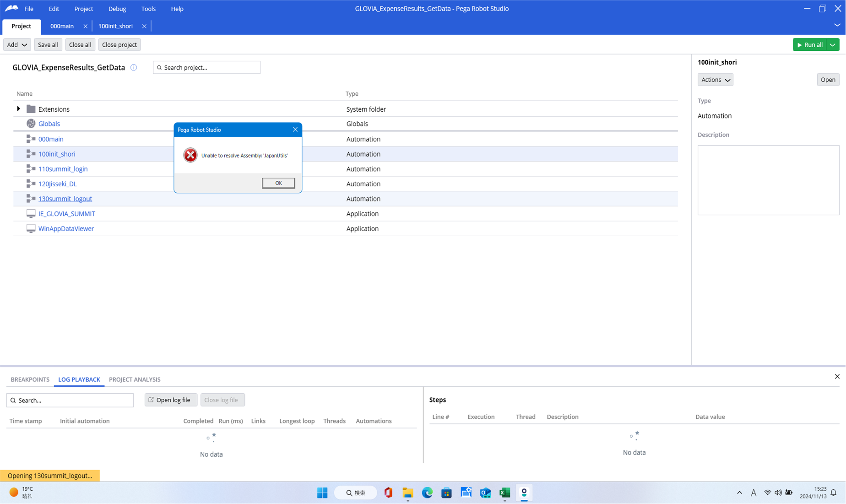Viewport: 846px width, 504px height.
Task: Open the Actions dropdown
Action: pyautogui.click(x=715, y=80)
